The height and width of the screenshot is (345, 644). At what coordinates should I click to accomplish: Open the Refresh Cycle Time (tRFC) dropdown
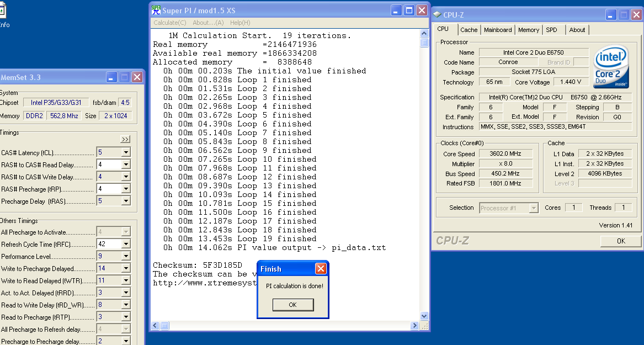coord(126,244)
